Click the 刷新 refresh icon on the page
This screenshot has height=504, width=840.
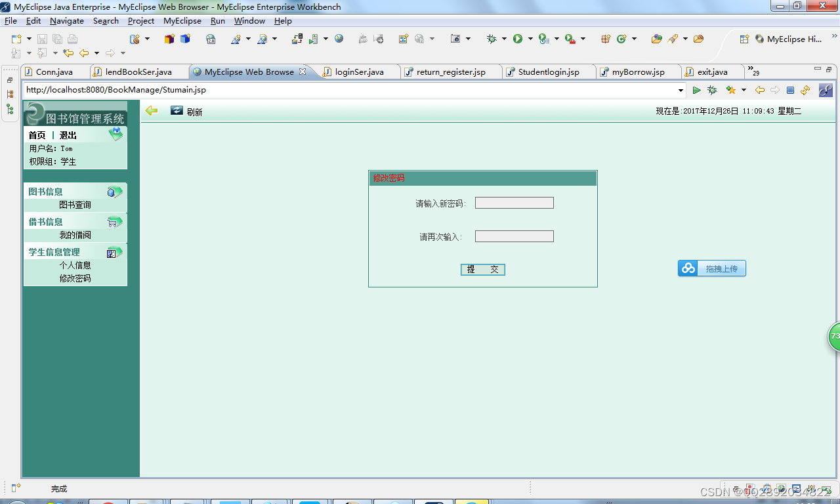(x=177, y=111)
